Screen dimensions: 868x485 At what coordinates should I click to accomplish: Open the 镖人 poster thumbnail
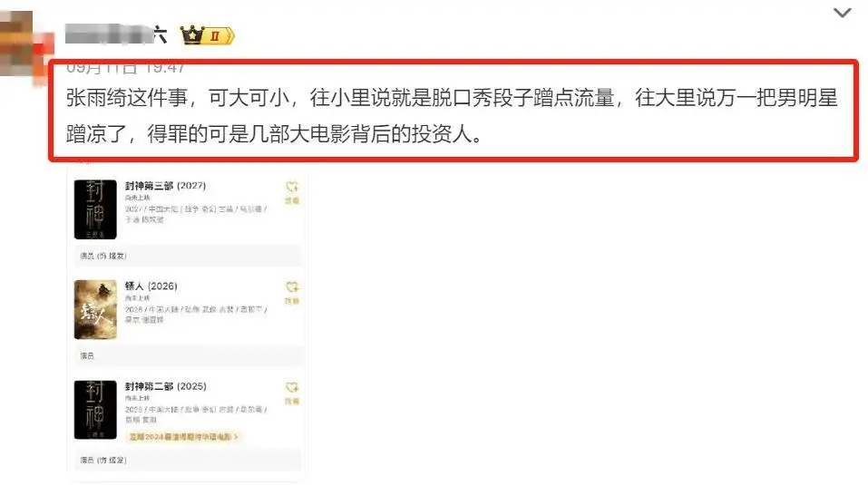coord(95,309)
